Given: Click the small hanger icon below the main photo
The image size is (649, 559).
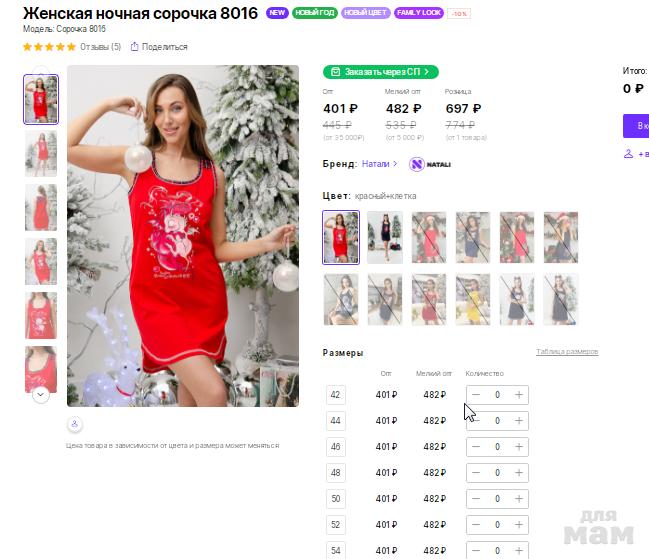Looking at the screenshot, I should pos(75,424).
